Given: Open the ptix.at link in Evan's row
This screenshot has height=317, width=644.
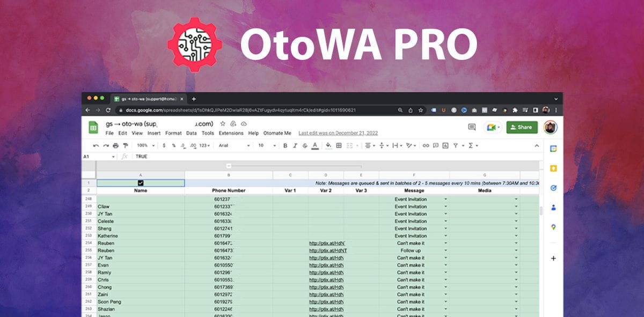Looking at the screenshot, I should 326,265.
